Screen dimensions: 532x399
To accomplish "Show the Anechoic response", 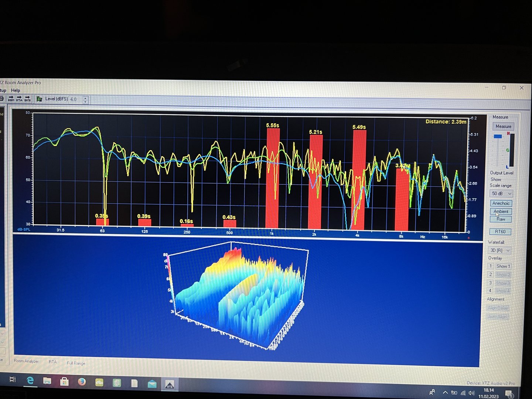I will pyautogui.click(x=501, y=203).
